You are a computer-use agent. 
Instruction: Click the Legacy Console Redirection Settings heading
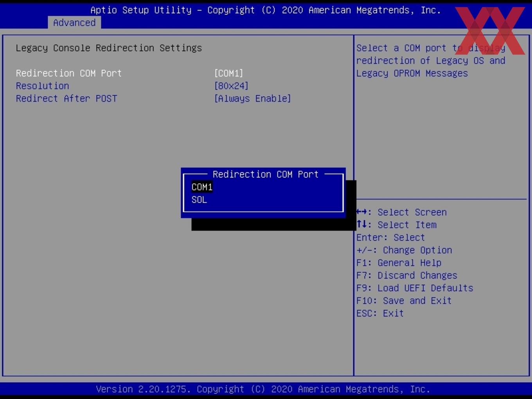pyautogui.click(x=109, y=48)
